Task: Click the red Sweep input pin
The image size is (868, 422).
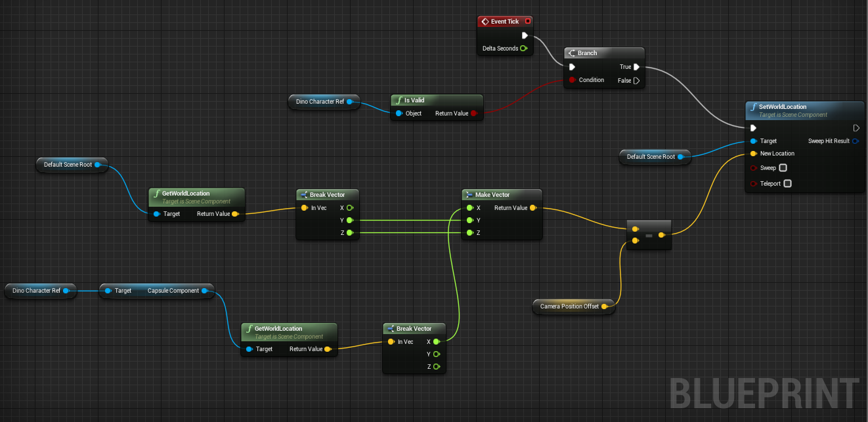Action: click(x=753, y=168)
